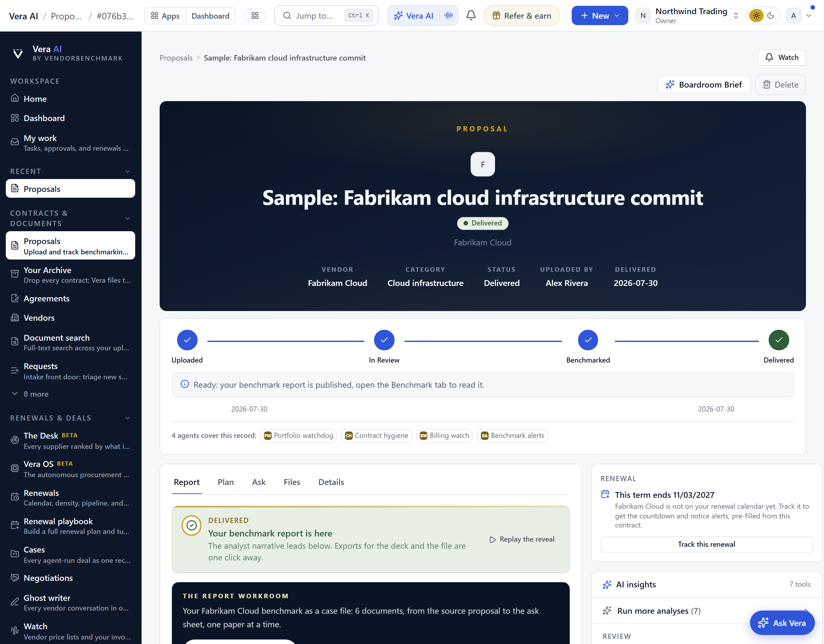Open Requests icon in sidebar
This screenshot has height=644, width=824.
point(15,370)
